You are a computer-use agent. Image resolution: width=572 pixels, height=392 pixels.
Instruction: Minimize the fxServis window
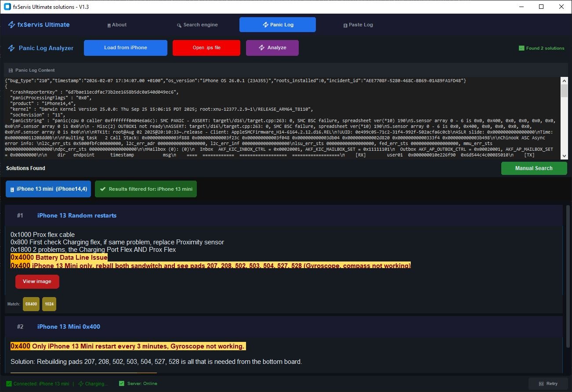point(521,7)
